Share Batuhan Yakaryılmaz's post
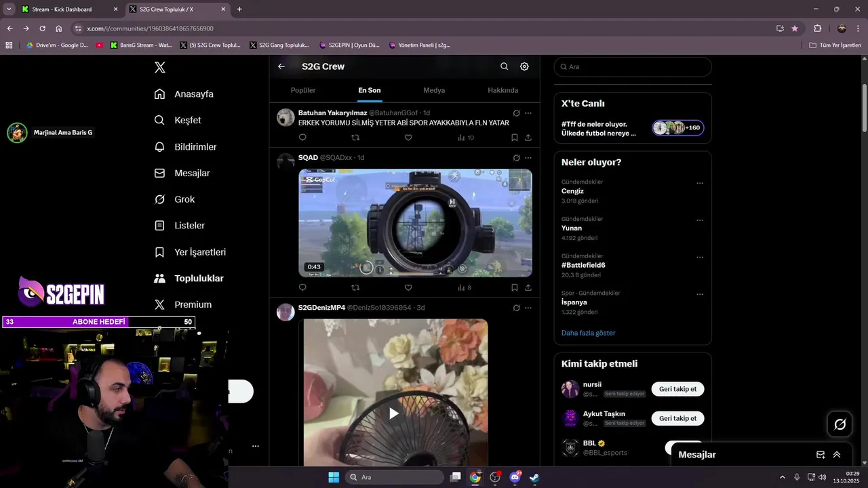 point(528,138)
